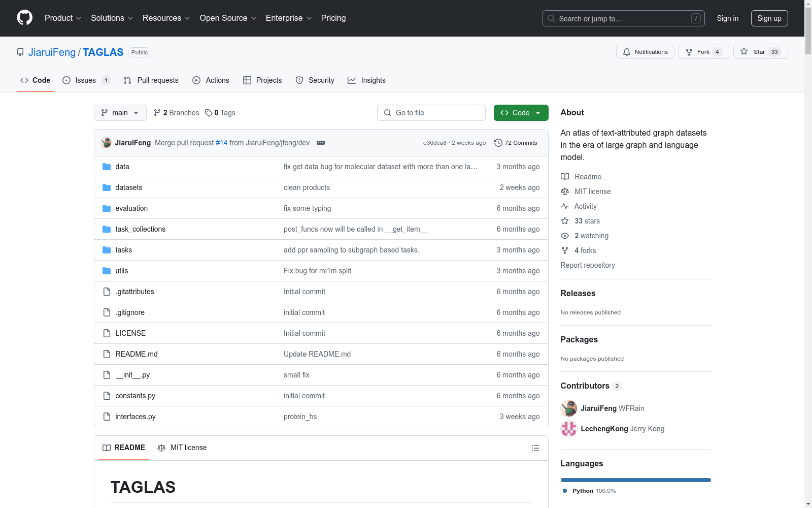Open 'protein_hs' commit message
812x508 pixels.
point(300,417)
